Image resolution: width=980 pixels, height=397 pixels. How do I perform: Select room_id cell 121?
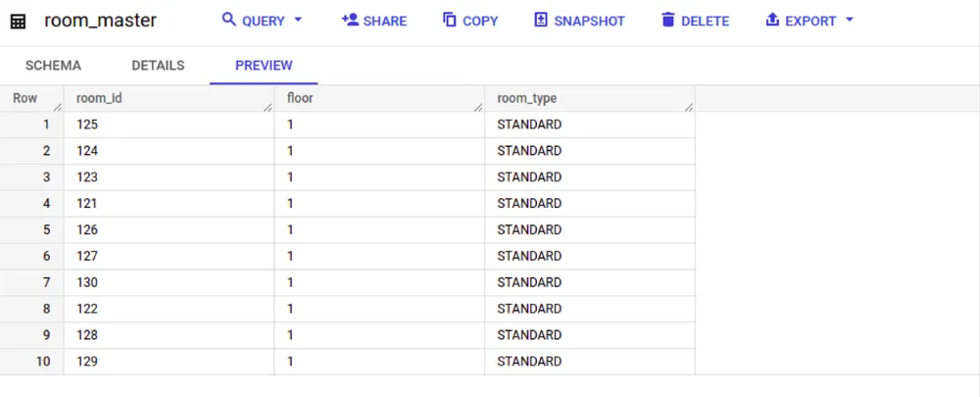point(169,204)
